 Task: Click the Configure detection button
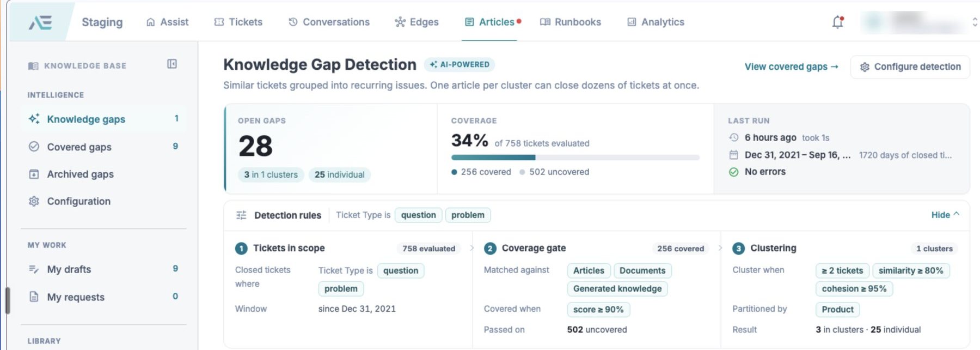tap(910, 67)
